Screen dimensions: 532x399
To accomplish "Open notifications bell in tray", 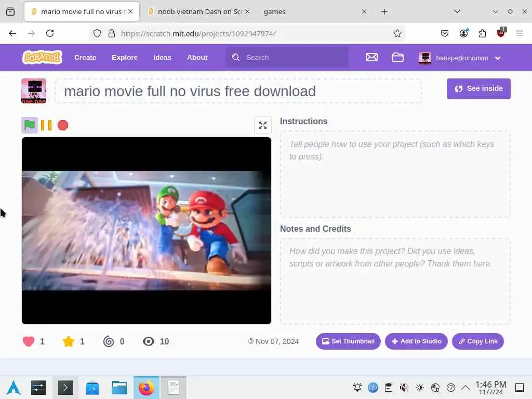I will point(357,388).
